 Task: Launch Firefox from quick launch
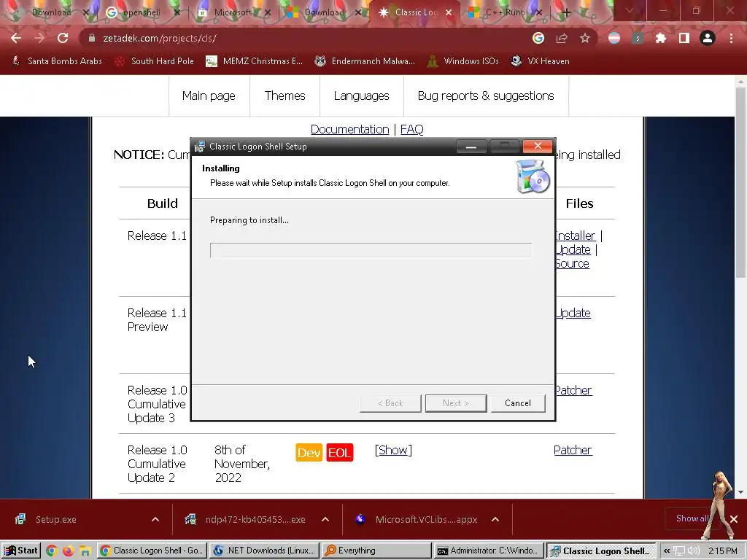click(x=68, y=551)
